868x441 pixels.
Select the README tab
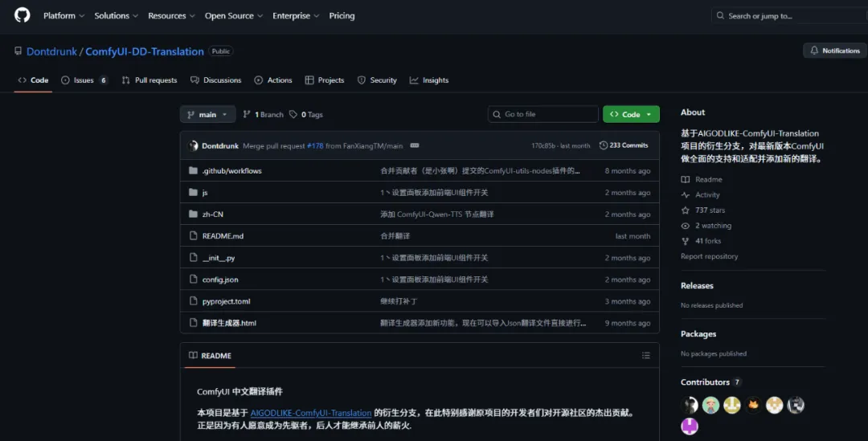click(x=210, y=356)
